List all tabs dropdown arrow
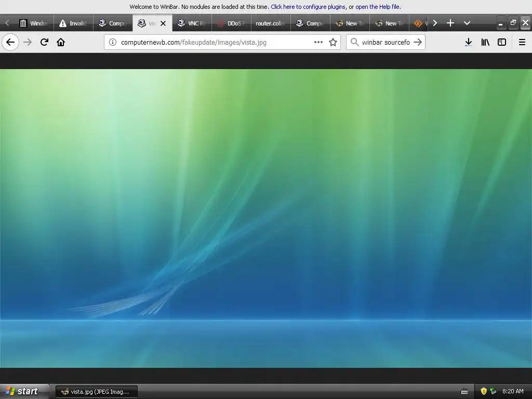Image resolution: width=532 pixels, height=399 pixels. [467, 23]
